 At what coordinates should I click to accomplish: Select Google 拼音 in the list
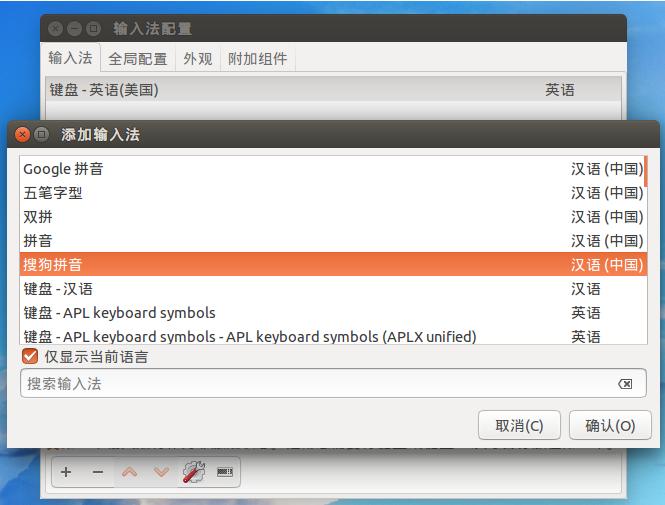click(333, 169)
